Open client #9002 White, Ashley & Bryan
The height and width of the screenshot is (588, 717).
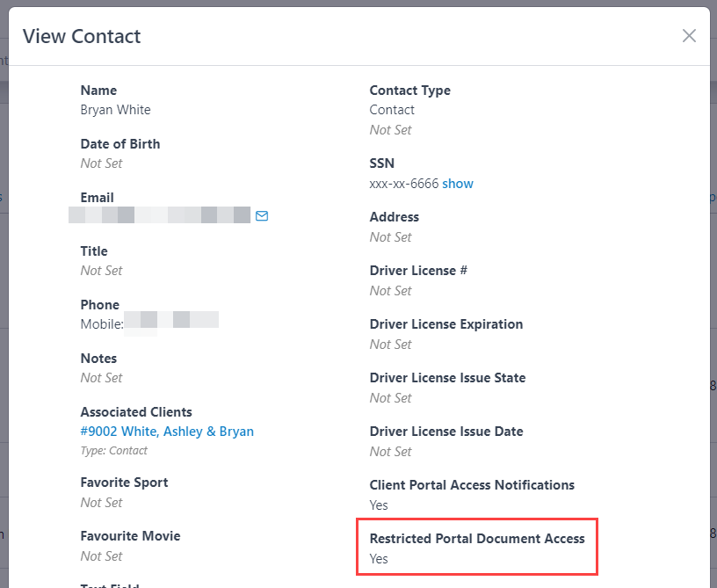coord(167,432)
